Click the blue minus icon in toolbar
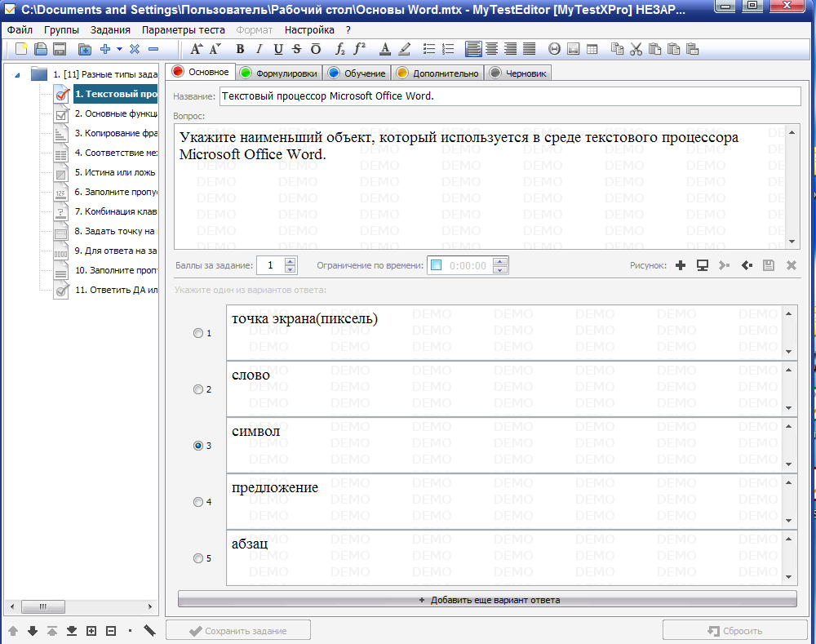 (x=153, y=50)
